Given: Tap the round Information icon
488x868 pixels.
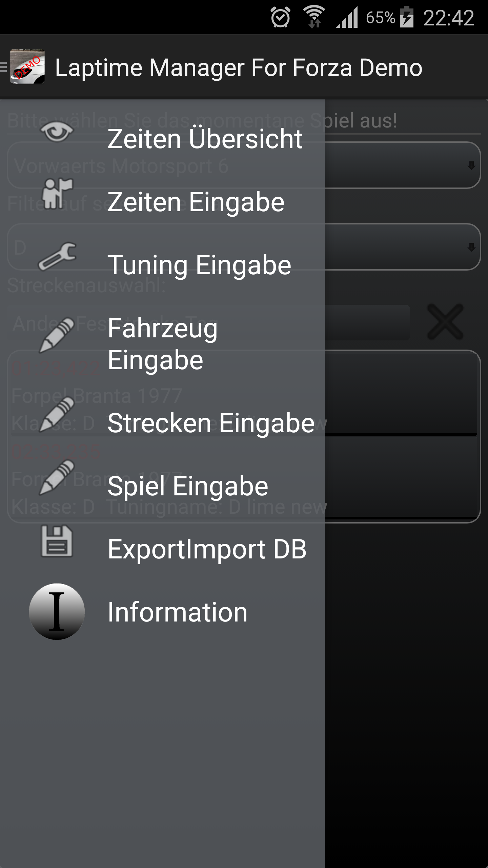Looking at the screenshot, I should (x=57, y=612).
